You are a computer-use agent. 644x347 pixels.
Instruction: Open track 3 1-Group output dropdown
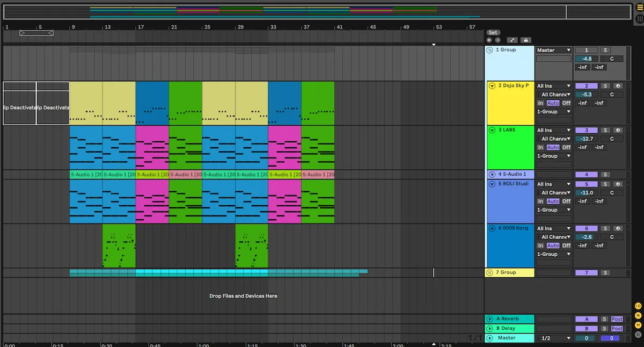pos(554,156)
